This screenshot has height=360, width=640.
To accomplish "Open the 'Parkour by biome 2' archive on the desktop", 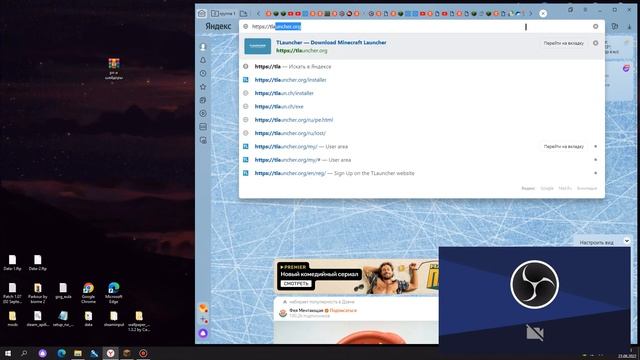I will click(x=38, y=293).
